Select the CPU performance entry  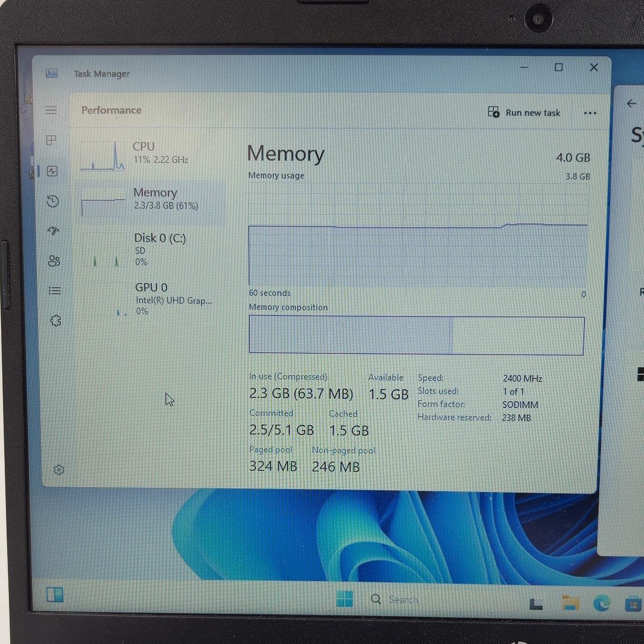[150, 157]
